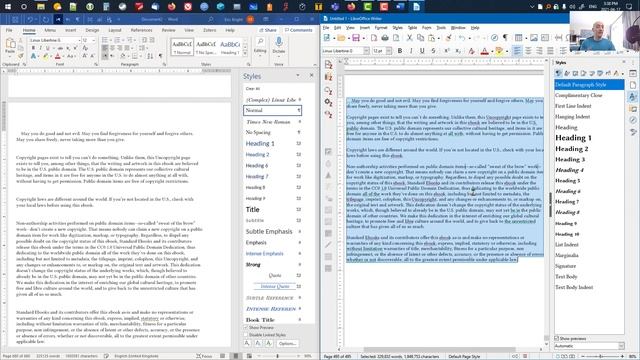Click the Comments button in Word
The height and width of the screenshot is (360, 640).
click(298, 30)
